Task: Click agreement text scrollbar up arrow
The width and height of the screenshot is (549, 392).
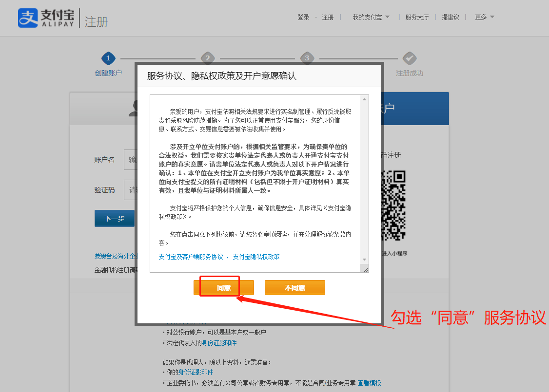Action: tap(365, 99)
